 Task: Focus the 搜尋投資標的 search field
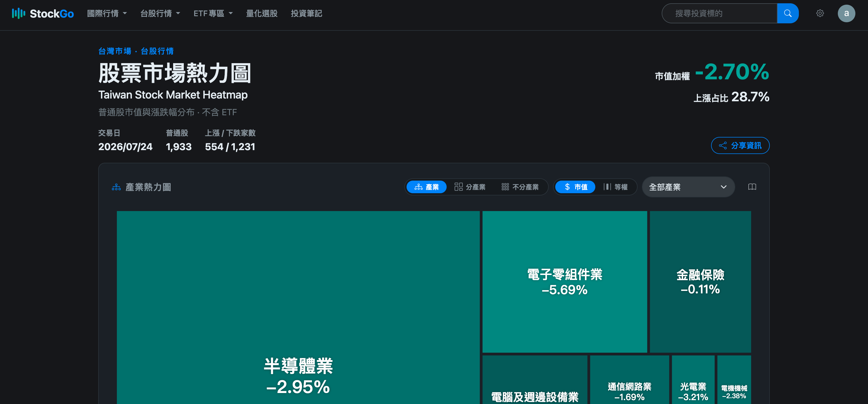pyautogui.click(x=719, y=13)
